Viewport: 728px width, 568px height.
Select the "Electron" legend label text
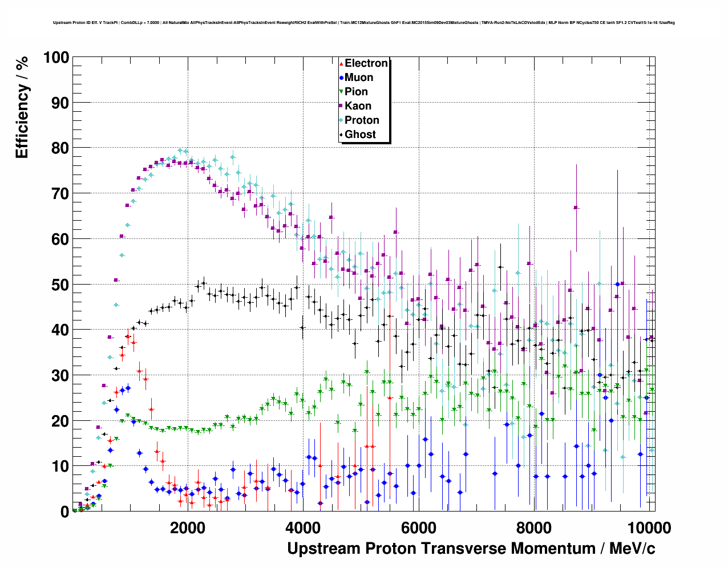tap(366, 63)
